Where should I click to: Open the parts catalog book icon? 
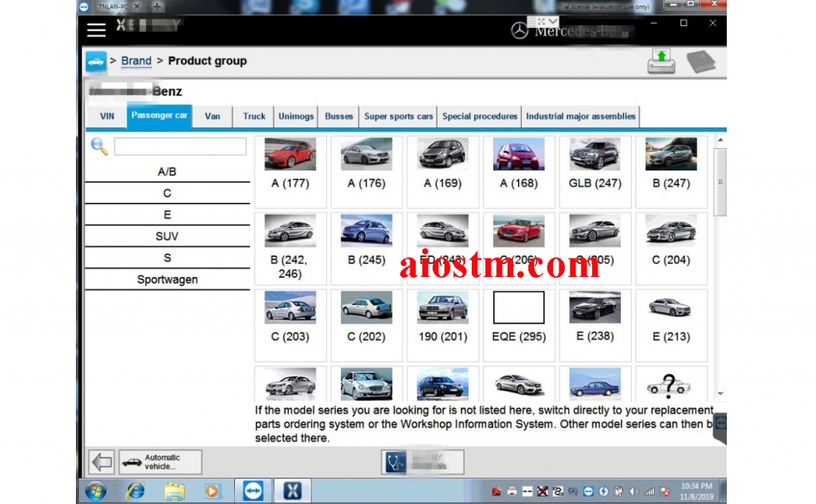(x=700, y=61)
